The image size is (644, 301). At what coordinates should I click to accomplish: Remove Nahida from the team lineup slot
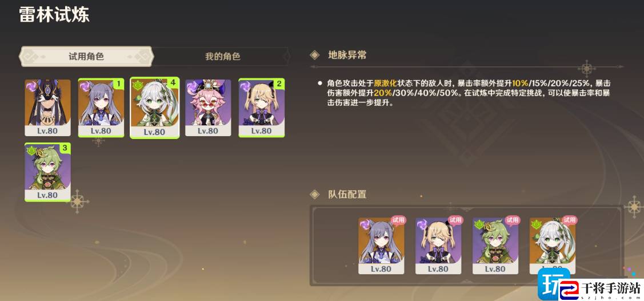553,245
